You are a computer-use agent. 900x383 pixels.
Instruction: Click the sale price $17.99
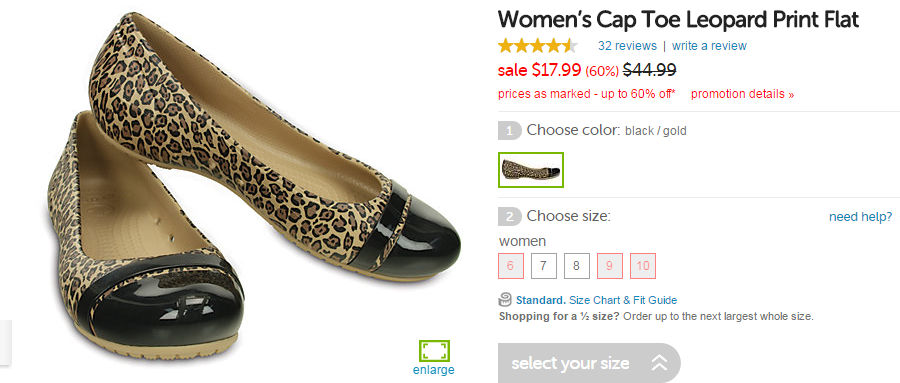[556, 70]
